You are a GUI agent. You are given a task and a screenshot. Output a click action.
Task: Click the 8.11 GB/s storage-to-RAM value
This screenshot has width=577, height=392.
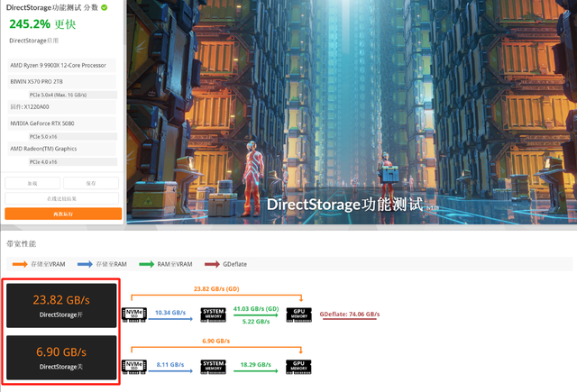170,365
